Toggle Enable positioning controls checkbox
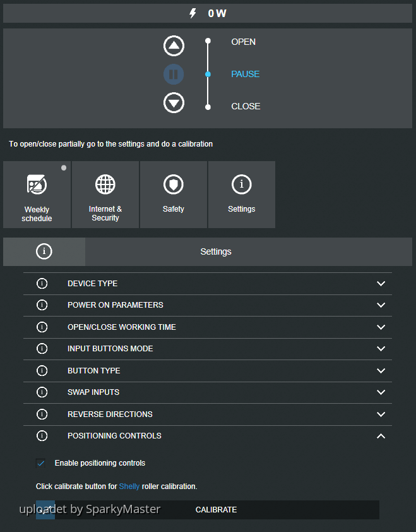Image resolution: width=416 pixels, height=532 pixels. tap(41, 463)
